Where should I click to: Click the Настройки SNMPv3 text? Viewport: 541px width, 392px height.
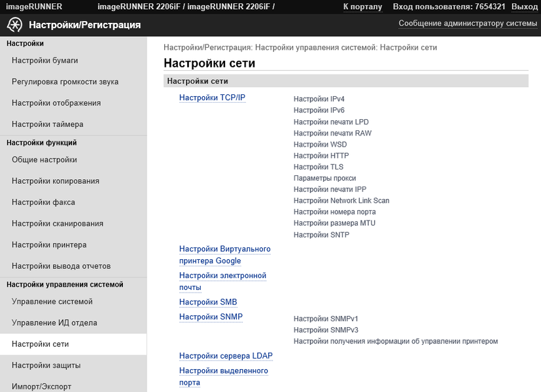pyautogui.click(x=326, y=330)
